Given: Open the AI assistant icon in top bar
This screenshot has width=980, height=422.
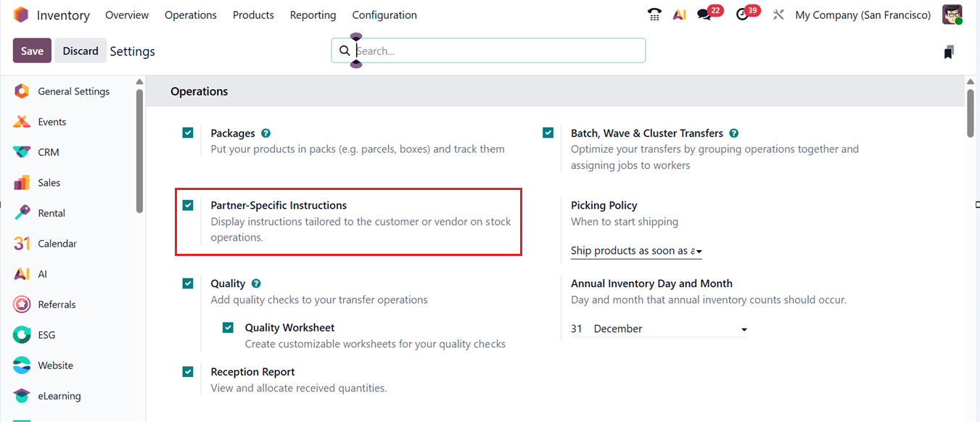Looking at the screenshot, I should coord(680,15).
